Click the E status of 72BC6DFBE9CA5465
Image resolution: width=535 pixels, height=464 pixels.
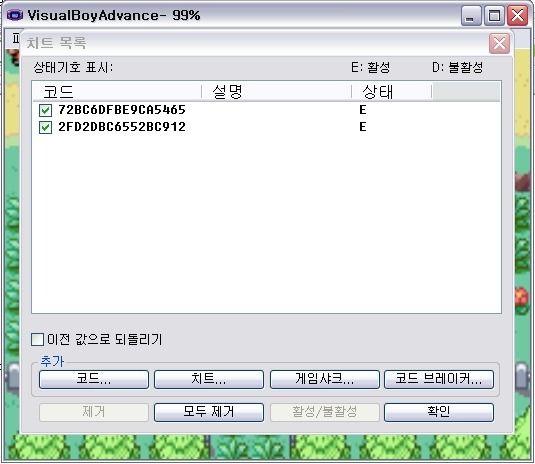(x=363, y=110)
